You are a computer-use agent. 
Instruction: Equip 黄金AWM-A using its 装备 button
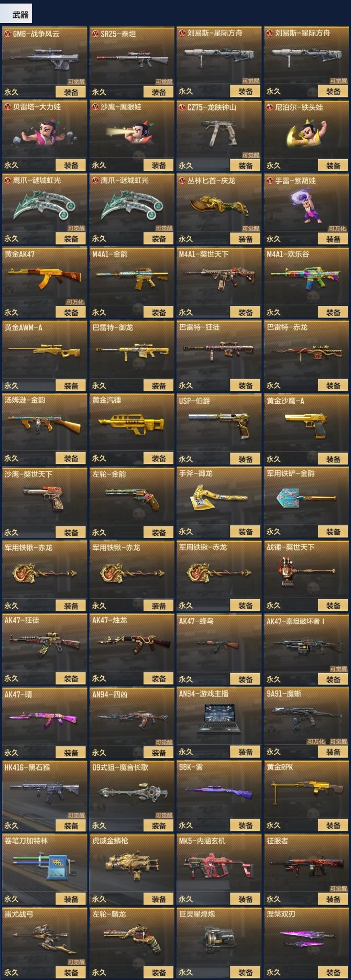coord(71,386)
